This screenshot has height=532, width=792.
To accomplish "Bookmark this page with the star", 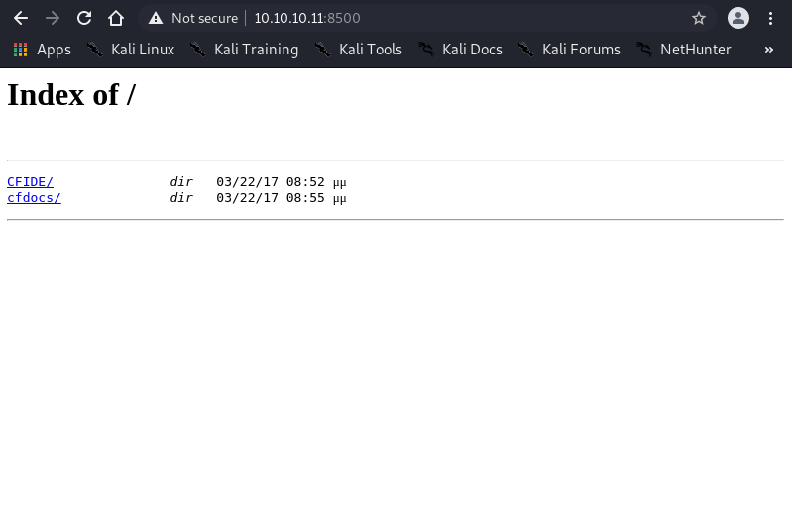I will (x=699, y=18).
